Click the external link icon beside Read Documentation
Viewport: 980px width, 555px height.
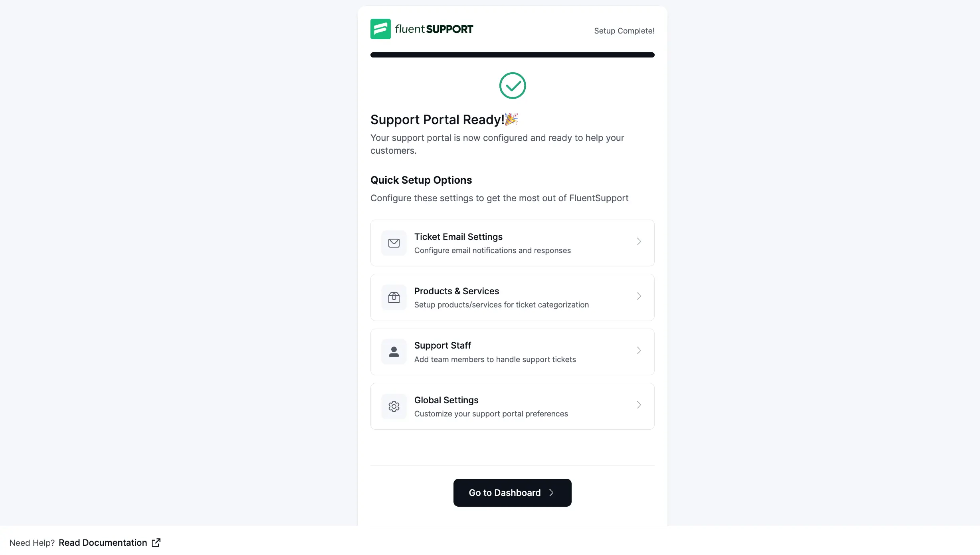pyautogui.click(x=156, y=542)
